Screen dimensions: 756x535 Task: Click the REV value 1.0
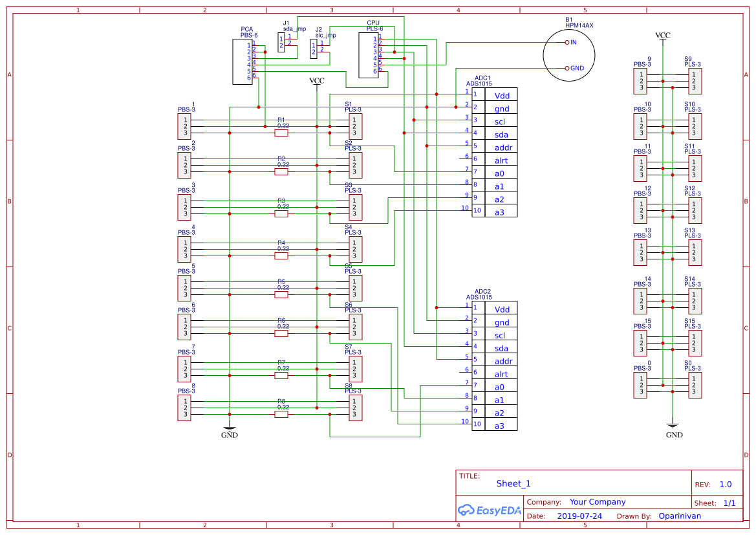click(x=726, y=483)
